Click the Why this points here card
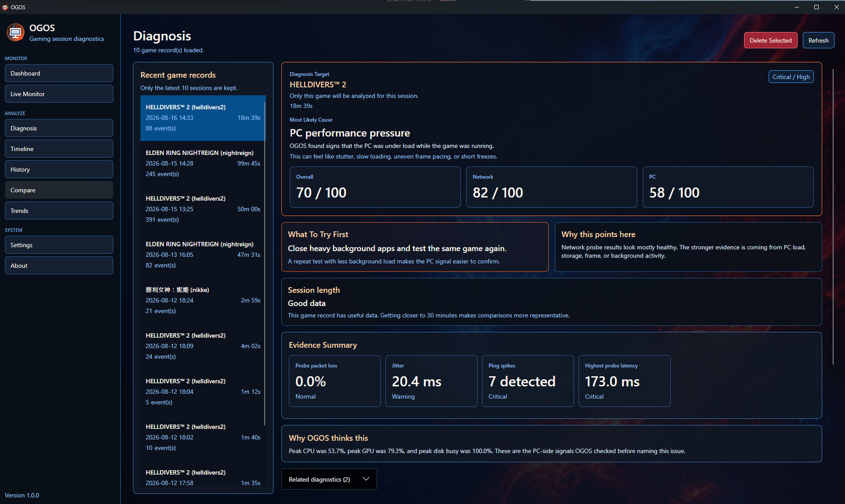The height and width of the screenshot is (504, 845). pyautogui.click(x=688, y=247)
